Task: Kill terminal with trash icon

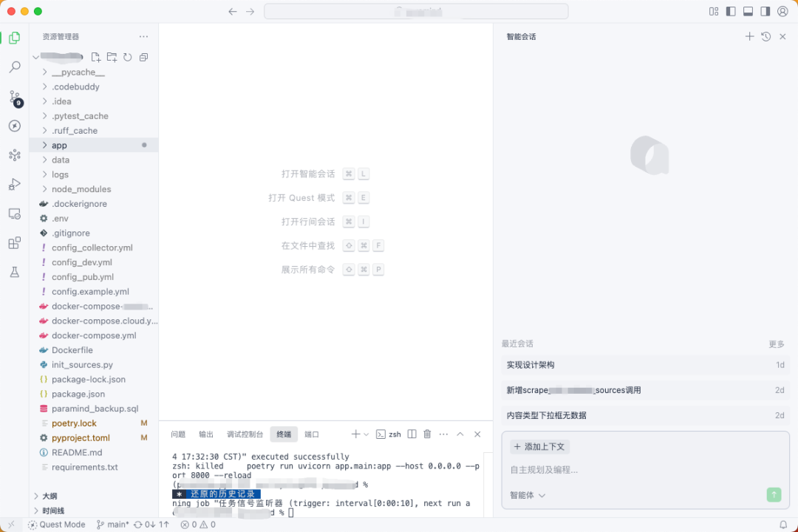Action: [428, 434]
